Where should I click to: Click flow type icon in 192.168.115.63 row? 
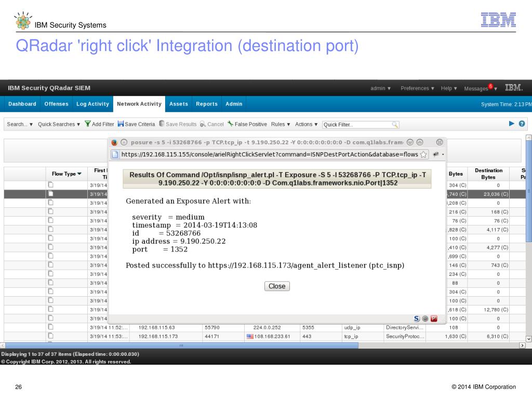click(50, 327)
